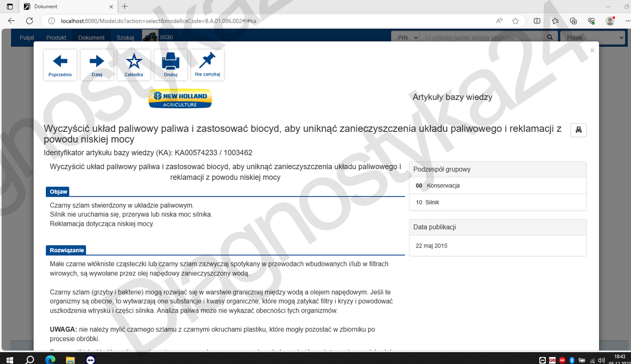This screenshot has height=364, width=631.
Task: Bookmark article with Zakładka star
Action: tap(134, 65)
